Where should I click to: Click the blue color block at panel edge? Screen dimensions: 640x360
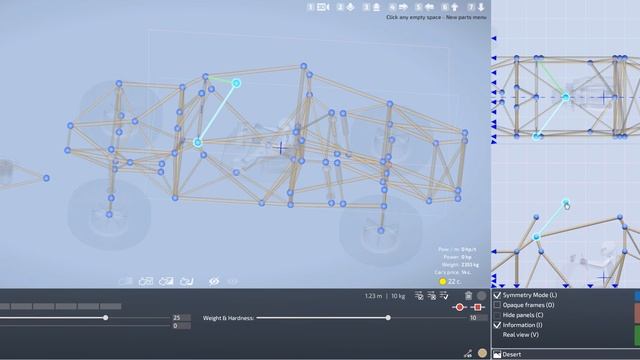(x=637, y=296)
